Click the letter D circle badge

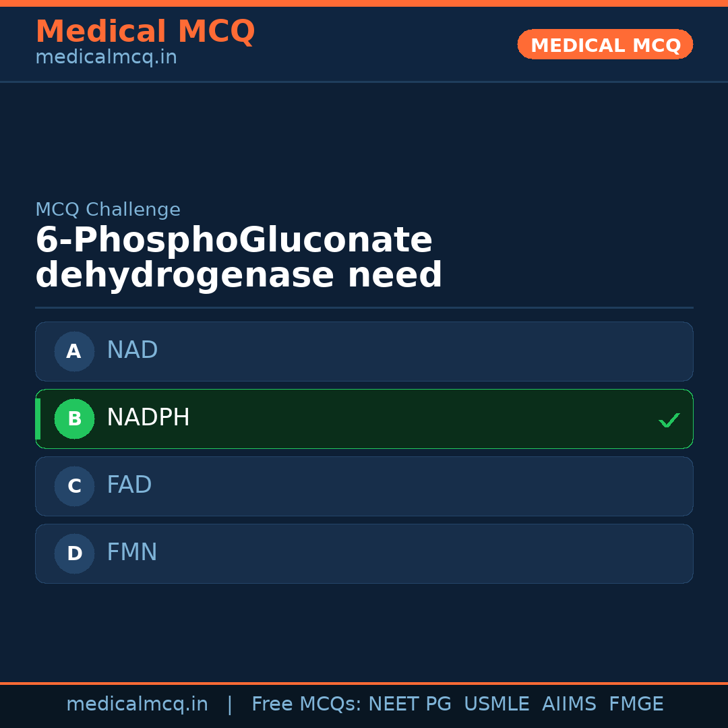[74, 553]
